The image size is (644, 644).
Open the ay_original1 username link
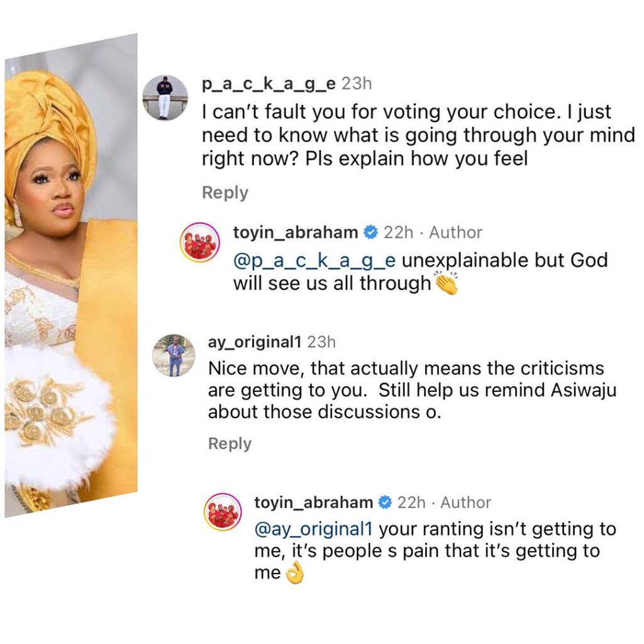[255, 342]
